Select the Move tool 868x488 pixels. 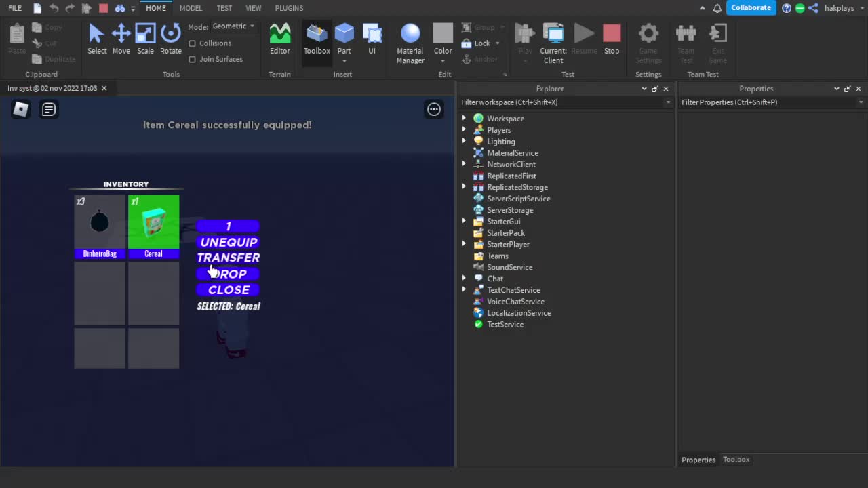tap(121, 41)
